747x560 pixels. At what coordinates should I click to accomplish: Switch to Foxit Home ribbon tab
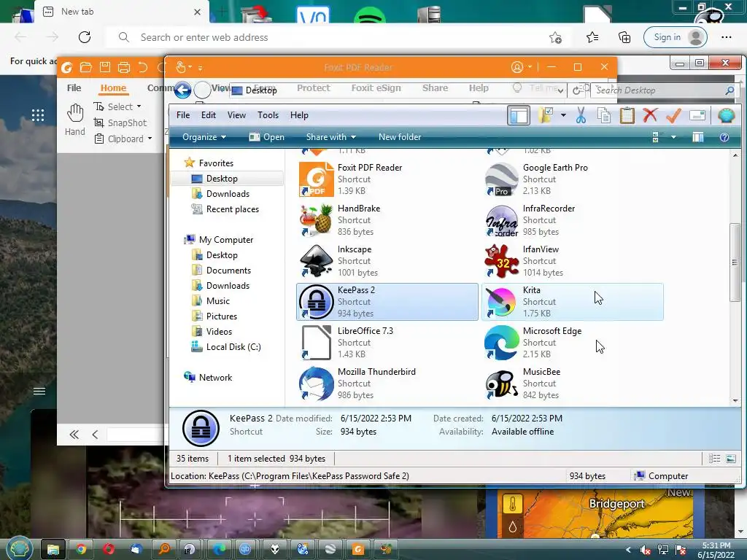[x=113, y=88]
